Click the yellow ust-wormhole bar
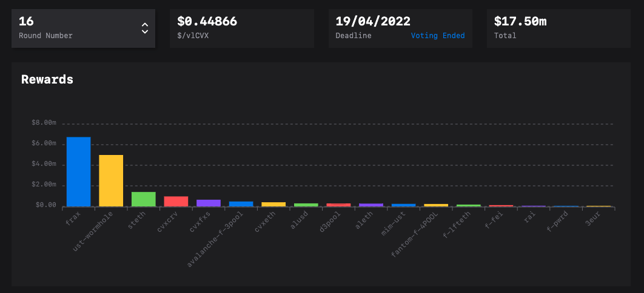Viewport: 644px width, 293px height. tap(111, 180)
